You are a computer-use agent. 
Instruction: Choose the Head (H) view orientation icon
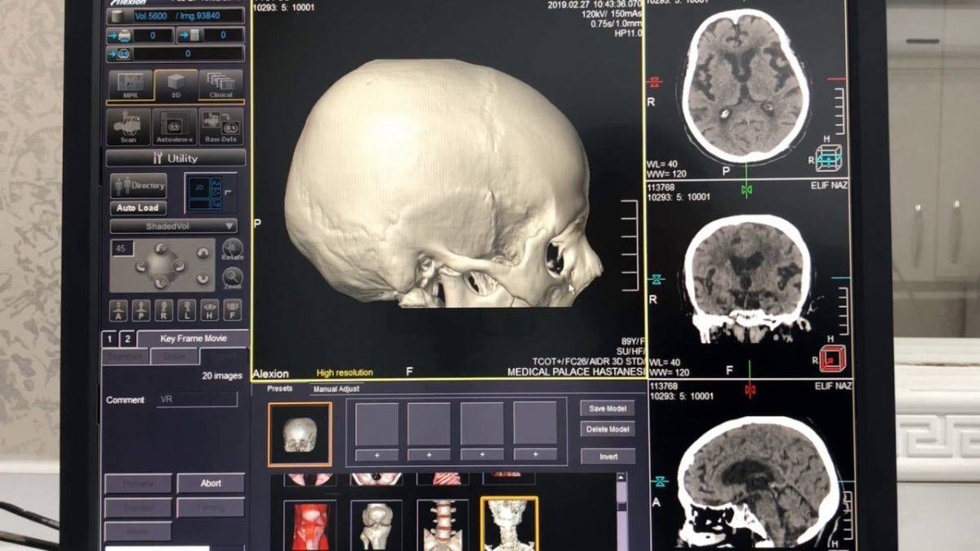209,311
